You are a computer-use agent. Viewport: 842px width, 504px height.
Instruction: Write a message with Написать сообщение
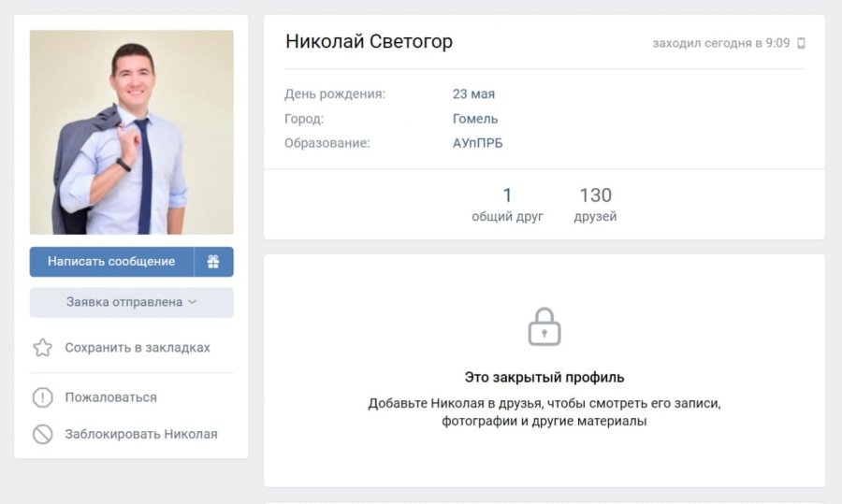[111, 262]
